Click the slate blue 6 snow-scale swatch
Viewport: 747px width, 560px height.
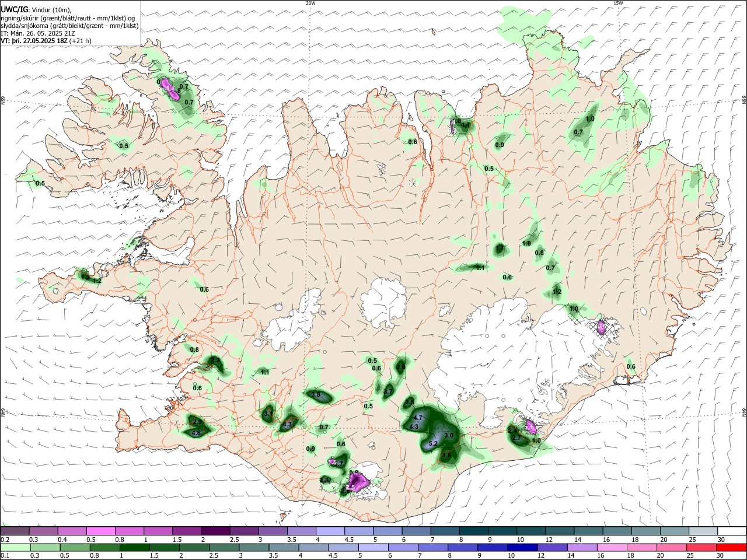pyautogui.click(x=415, y=531)
